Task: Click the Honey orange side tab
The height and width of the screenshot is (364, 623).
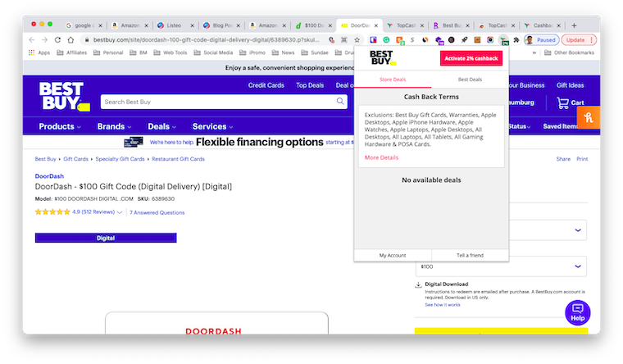Action: [x=589, y=117]
